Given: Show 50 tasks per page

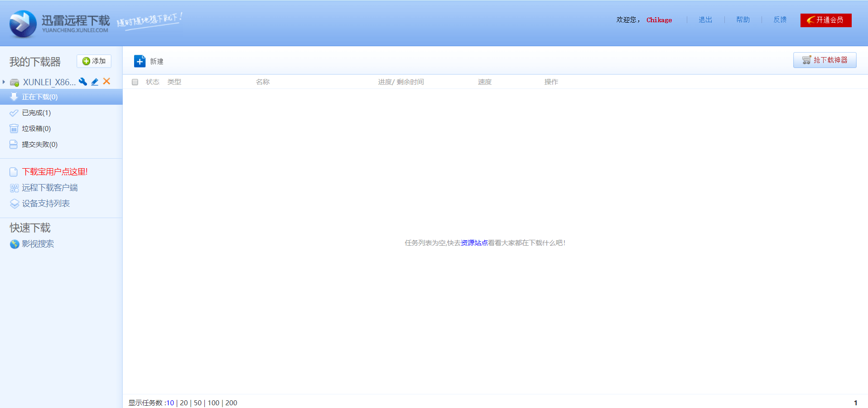Looking at the screenshot, I should [x=198, y=403].
